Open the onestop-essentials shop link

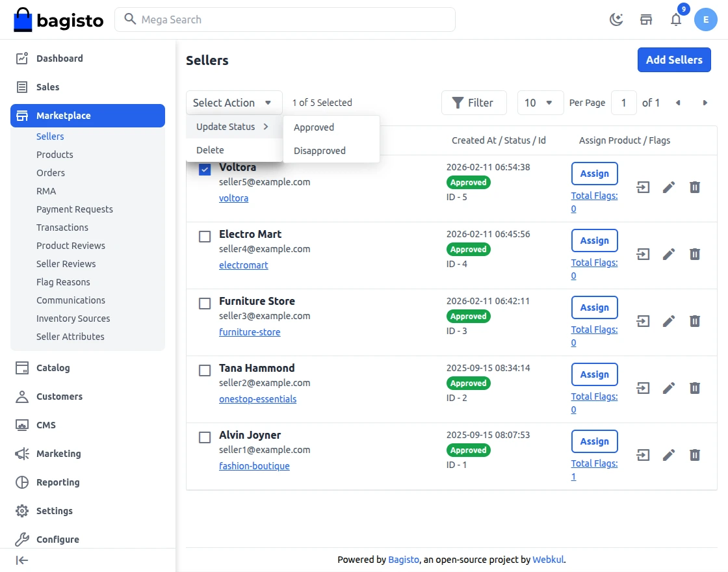point(257,399)
